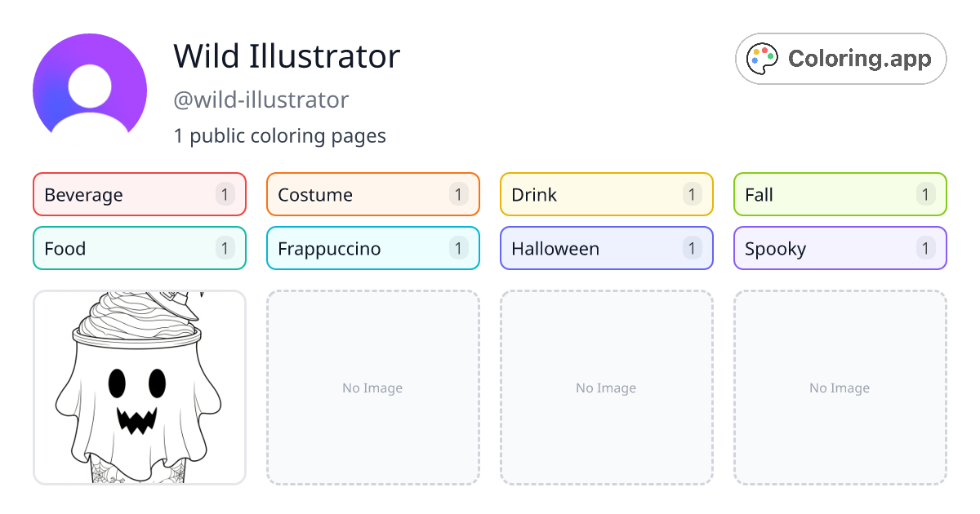Image resolution: width=980 pixels, height=514 pixels.
Task: Click the rightmost No Image placeholder
Action: [840, 388]
